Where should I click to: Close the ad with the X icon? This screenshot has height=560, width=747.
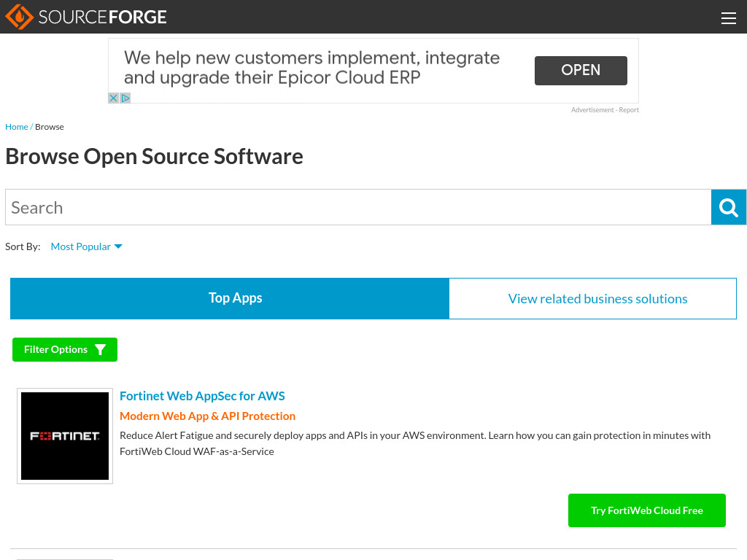113,98
